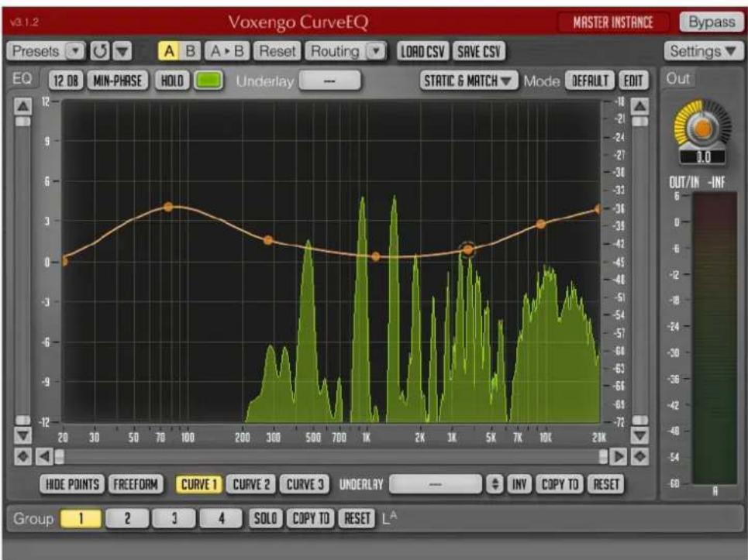Toggle spectrum Hold
The width and height of the screenshot is (748, 560).
coord(172,81)
